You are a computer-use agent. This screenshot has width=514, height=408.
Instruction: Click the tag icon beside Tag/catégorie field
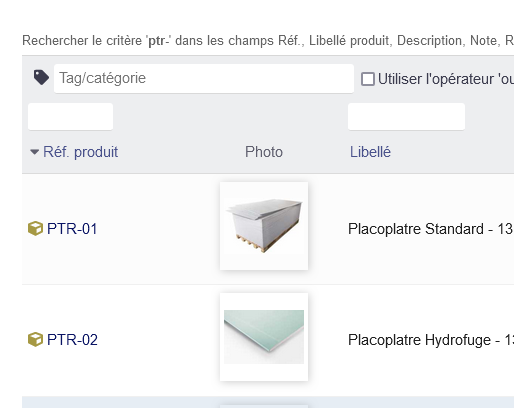pyautogui.click(x=41, y=77)
